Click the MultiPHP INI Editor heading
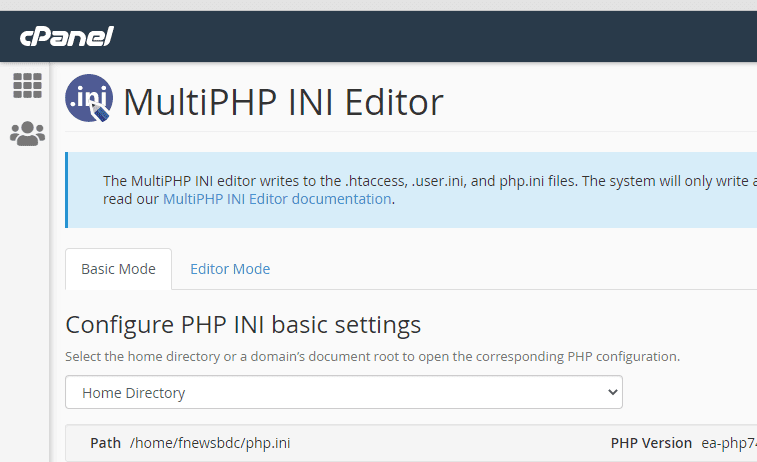The height and width of the screenshot is (462, 757). click(283, 102)
